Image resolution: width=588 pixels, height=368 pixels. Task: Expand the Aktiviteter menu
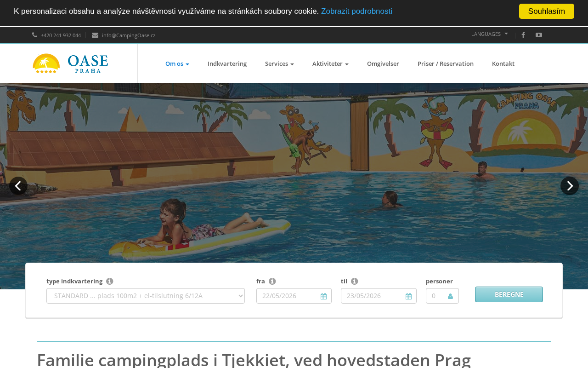[x=330, y=63]
